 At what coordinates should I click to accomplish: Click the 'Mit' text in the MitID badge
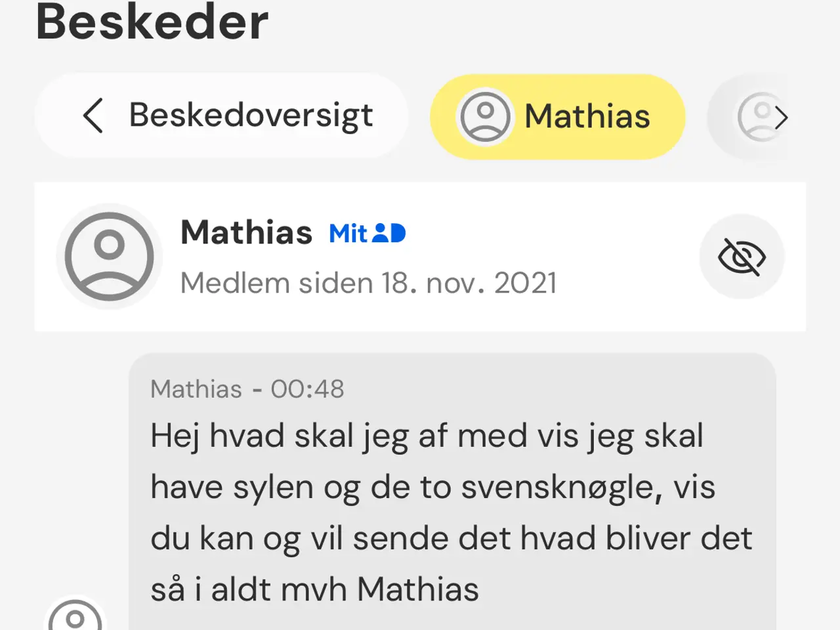click(x=348, y=233)
